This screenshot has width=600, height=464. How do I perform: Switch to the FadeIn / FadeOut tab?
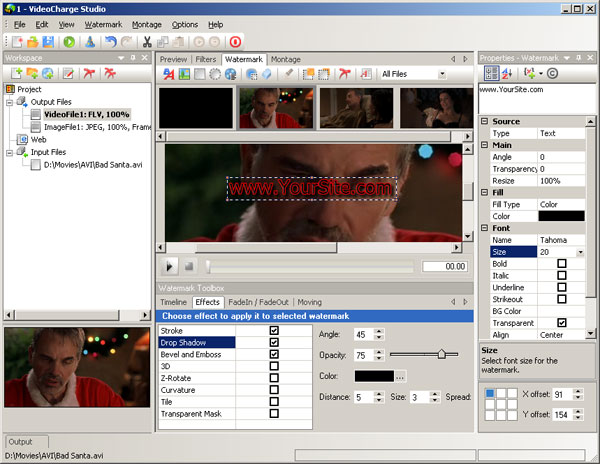(258, 302)
